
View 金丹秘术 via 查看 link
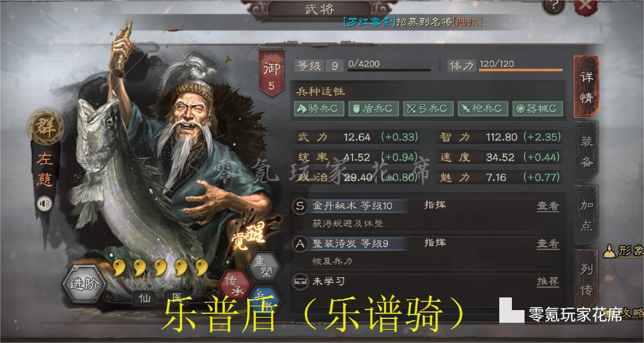coord(548,206)
